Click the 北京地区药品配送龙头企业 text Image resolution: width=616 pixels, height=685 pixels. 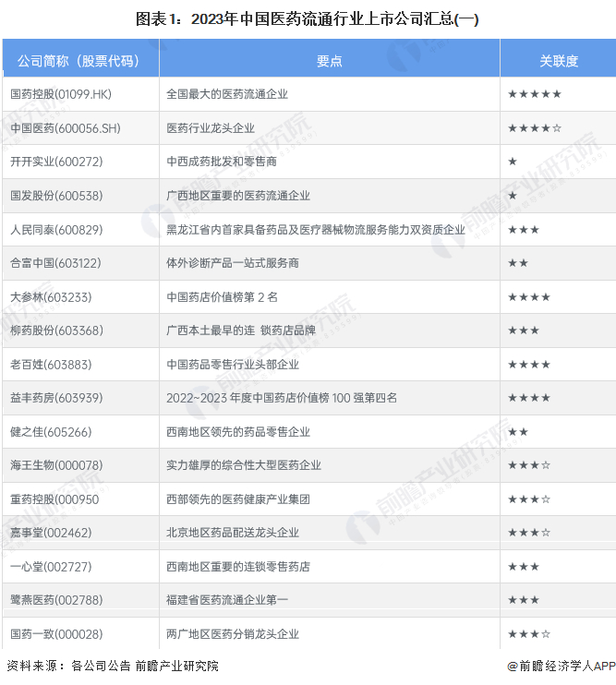[x=233, y=533]
